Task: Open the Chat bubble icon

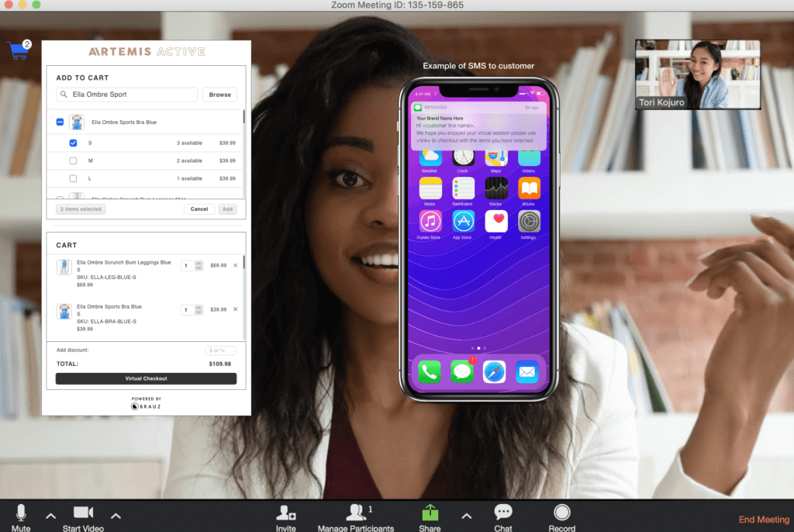Action: click(x=502, y=513)
